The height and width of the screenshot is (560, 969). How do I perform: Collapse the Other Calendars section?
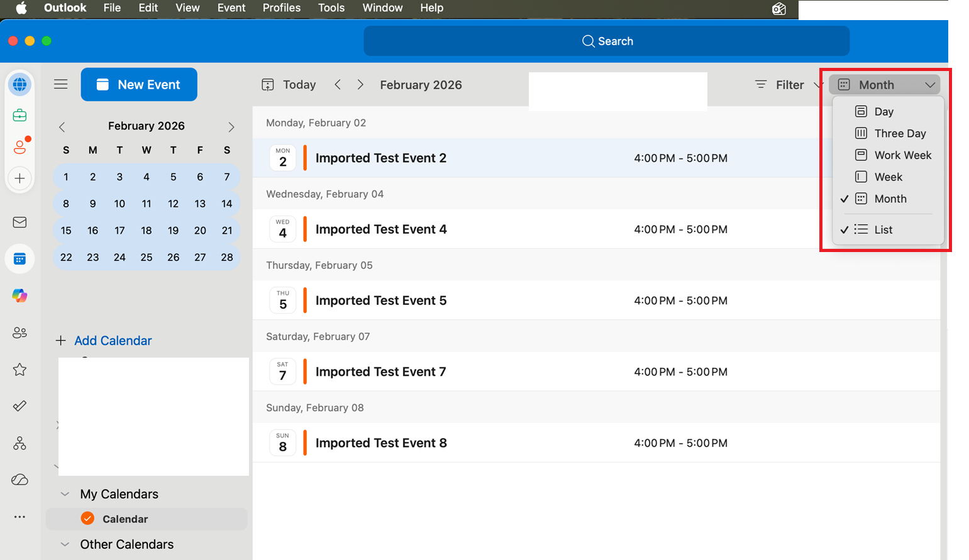(65, 544)
